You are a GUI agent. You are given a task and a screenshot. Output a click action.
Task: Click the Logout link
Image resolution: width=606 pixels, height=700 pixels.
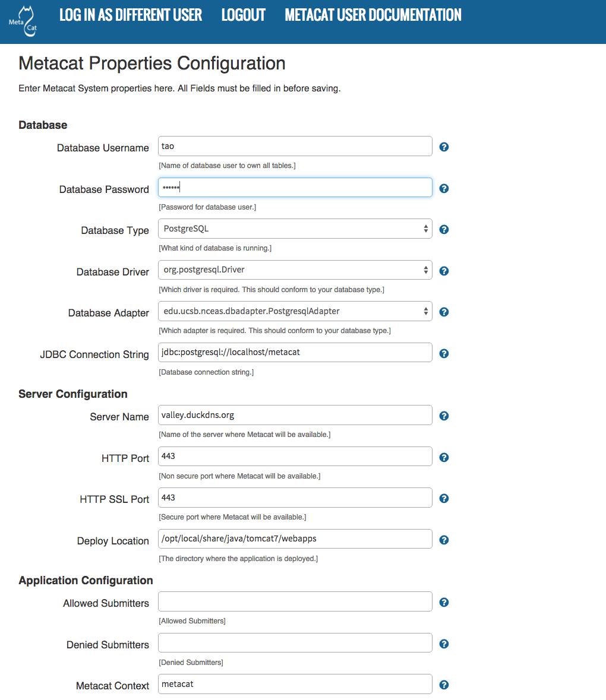click(244, 15)
